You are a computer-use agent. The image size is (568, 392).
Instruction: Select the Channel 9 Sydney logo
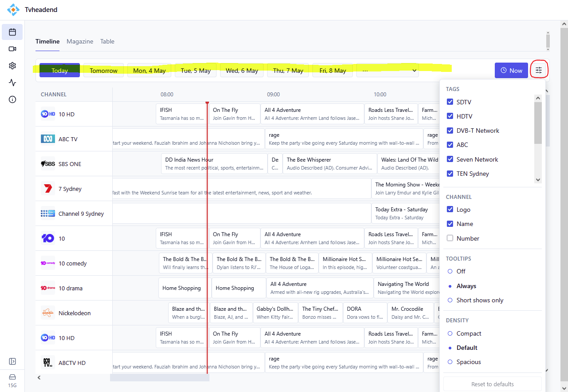point(48,214)
